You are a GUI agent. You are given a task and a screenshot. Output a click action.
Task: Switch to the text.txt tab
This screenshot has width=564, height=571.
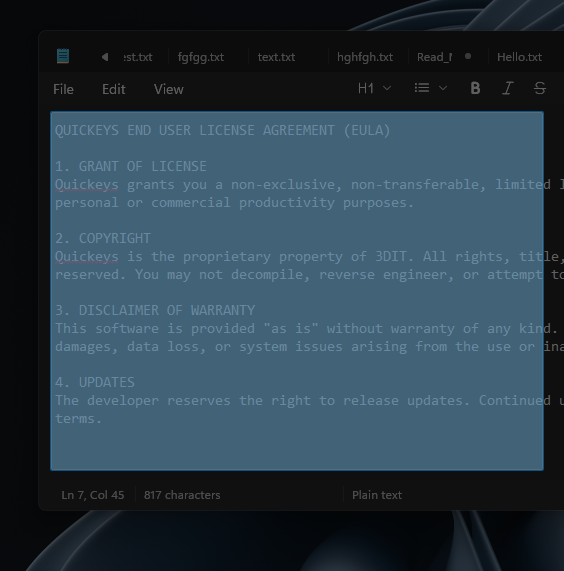(276, 57)
